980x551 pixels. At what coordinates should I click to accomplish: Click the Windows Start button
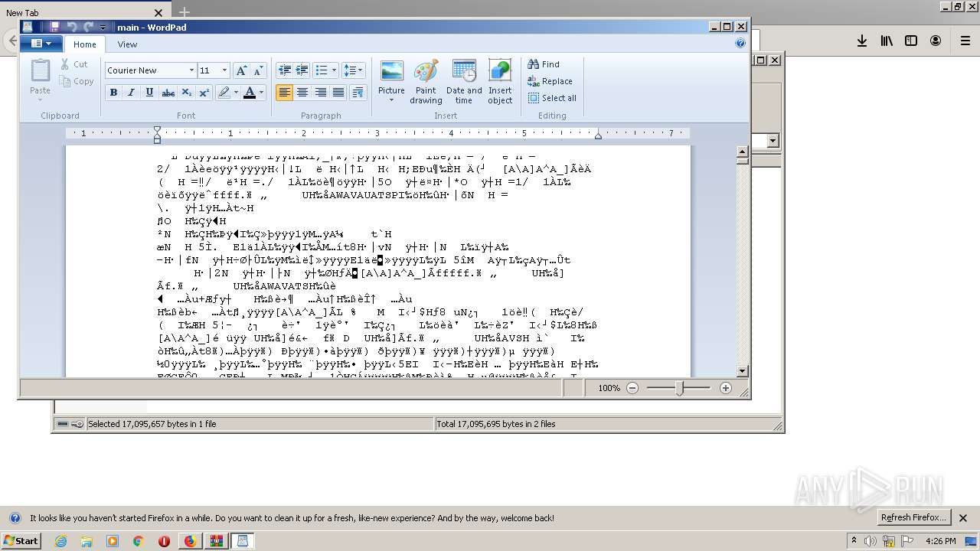coord(21,541)
